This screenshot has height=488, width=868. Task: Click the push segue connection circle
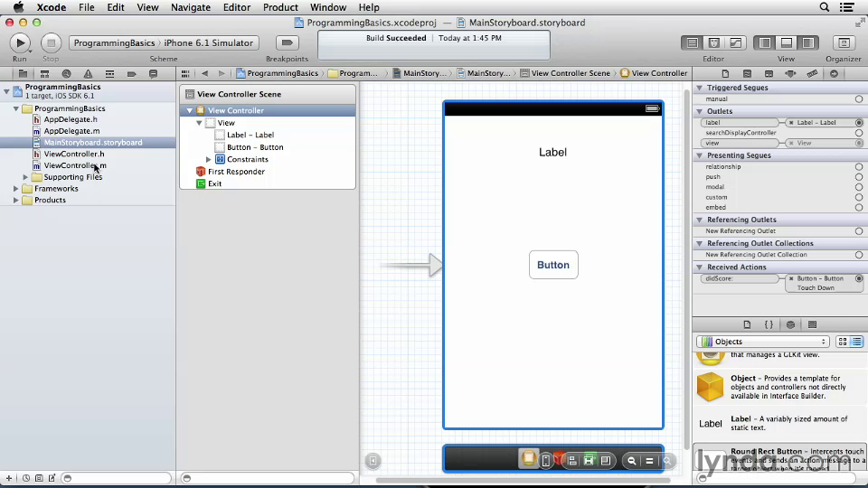tap(859, 177)
